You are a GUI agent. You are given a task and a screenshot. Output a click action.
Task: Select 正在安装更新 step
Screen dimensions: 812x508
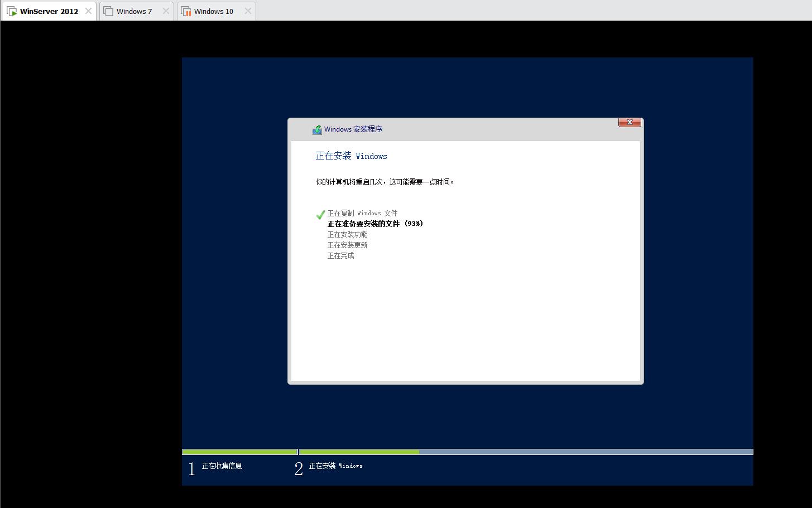point(347,245)
